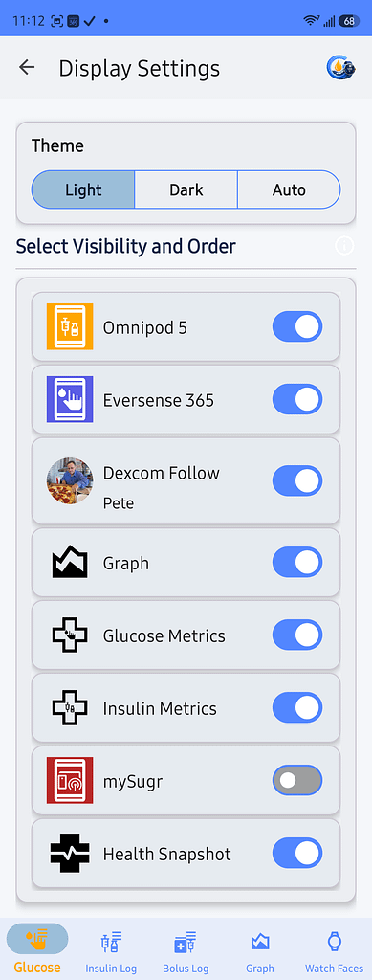Tap the Health Snapshot heartbeat icon
Screen dimensions: 372x980
(x=70, y=853)
